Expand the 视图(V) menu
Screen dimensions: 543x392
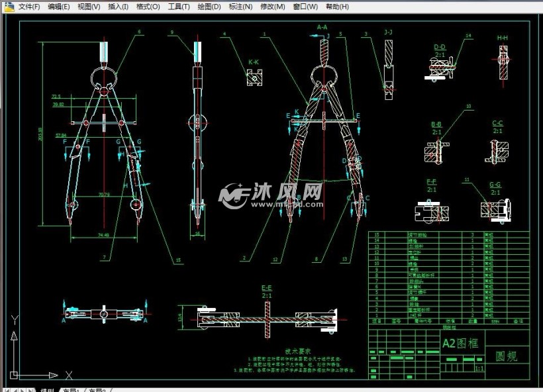pyautogui.click(x=89, y=7)
